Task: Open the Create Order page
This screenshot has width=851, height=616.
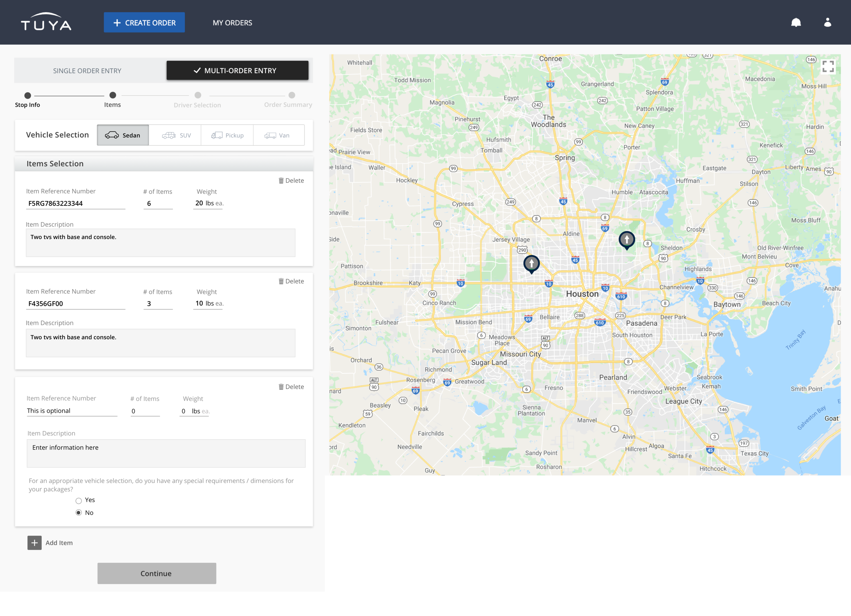Action: point(144,22)
